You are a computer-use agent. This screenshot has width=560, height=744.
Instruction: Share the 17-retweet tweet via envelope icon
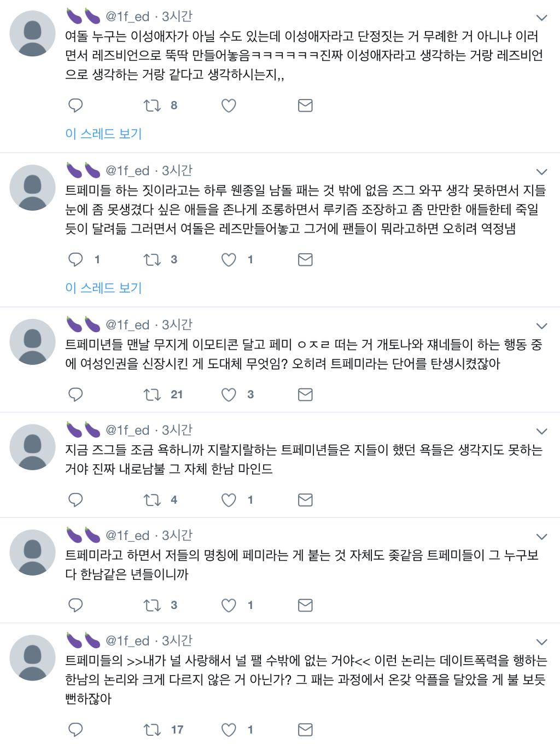click(305, 730)
